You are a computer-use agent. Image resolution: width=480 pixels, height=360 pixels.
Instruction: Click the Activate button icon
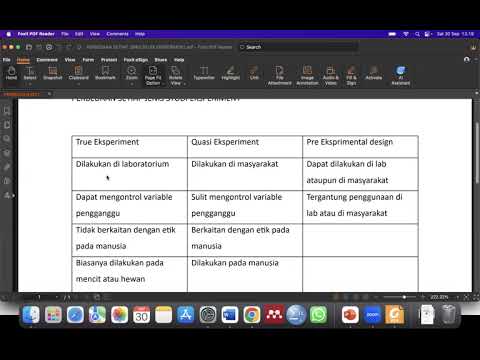(373, 73)
